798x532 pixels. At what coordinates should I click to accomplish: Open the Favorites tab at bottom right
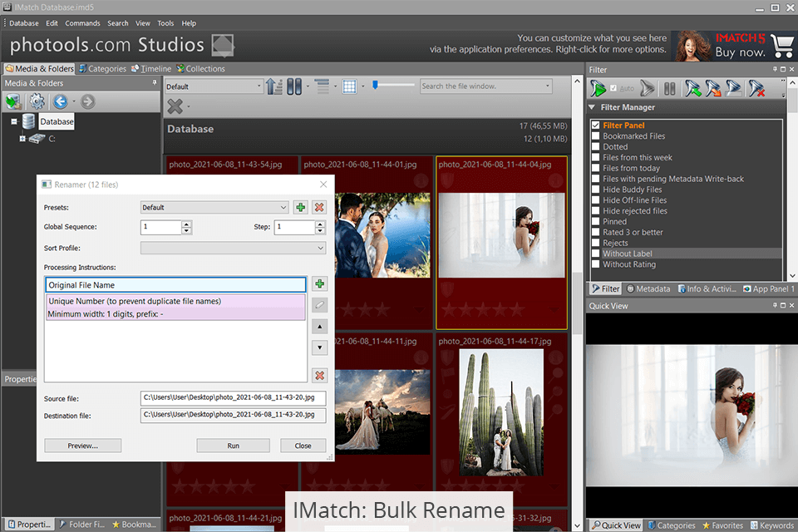722,525
